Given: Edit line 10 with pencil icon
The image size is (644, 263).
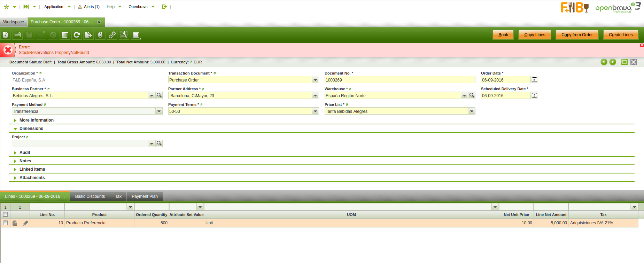Looking at the screenshot, I should tap(25, 223).
